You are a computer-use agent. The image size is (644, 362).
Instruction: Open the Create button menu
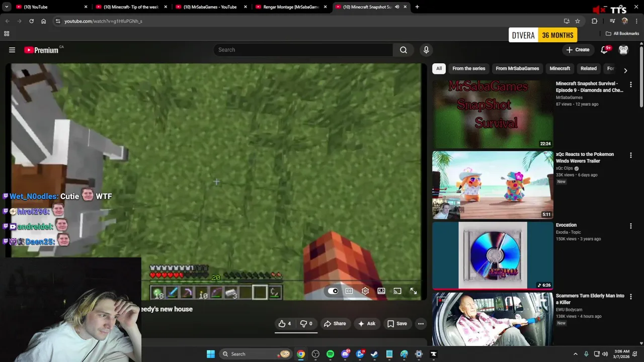pyautogui.click(x=578, y=50)
